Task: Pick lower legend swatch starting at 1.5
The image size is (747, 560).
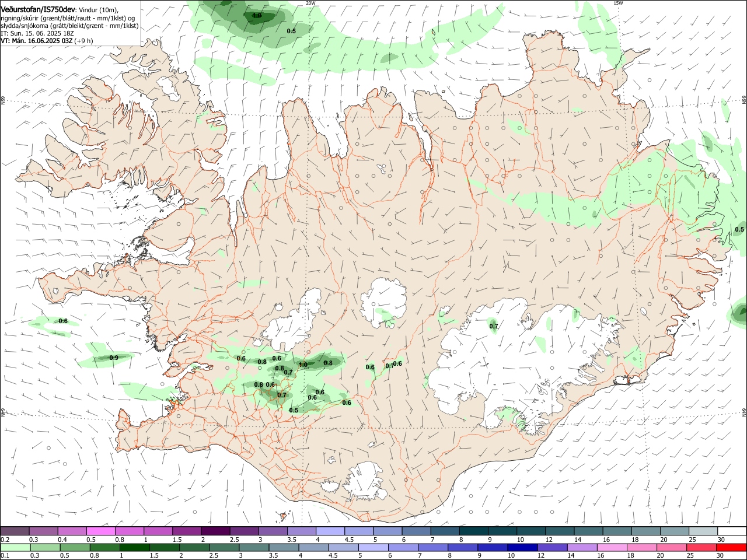Action: tap(164, 547)
